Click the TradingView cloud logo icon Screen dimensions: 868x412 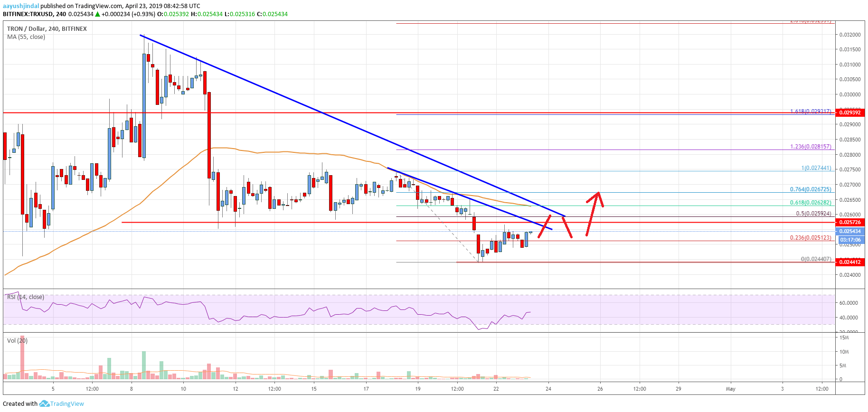[x=44, y=403]
